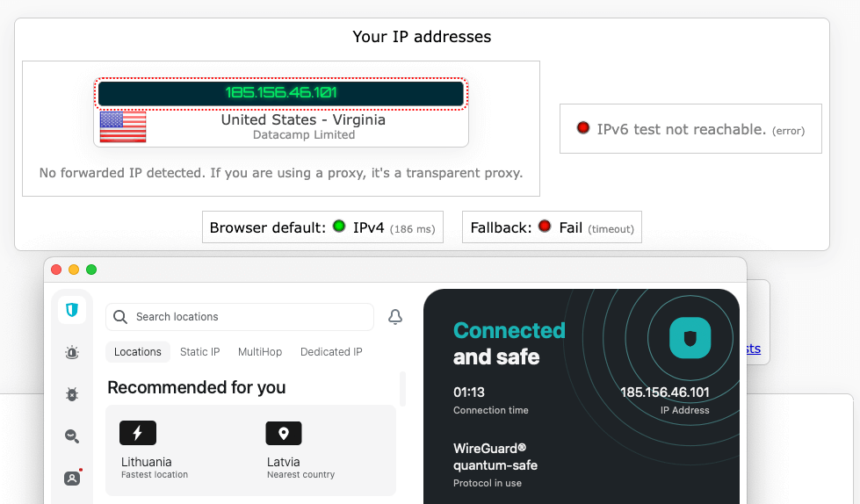
Task: Click the Your IP addresses title
Action: [422, 37]
